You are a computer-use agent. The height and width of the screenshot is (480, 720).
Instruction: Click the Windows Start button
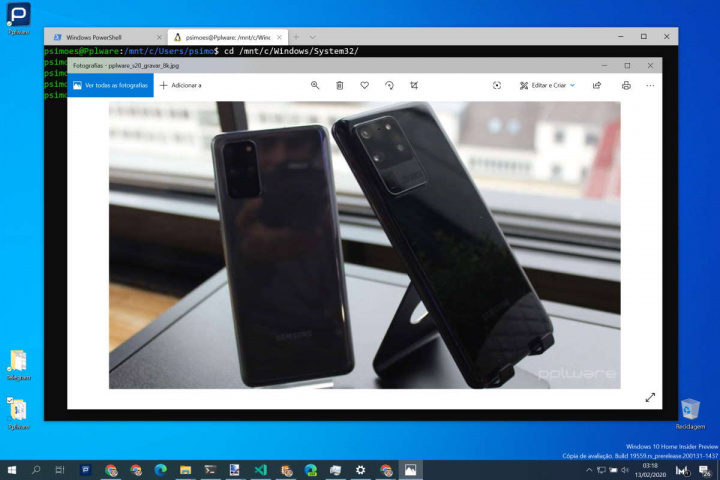click(x=11, y=469)
